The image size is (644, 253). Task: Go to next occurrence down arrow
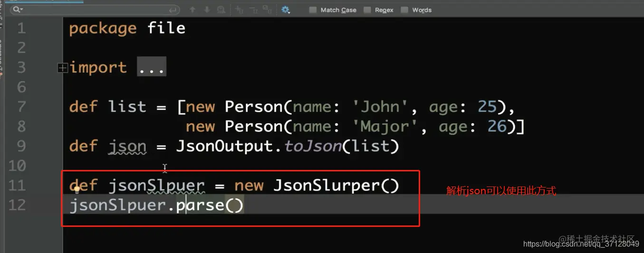click(207, 9)
